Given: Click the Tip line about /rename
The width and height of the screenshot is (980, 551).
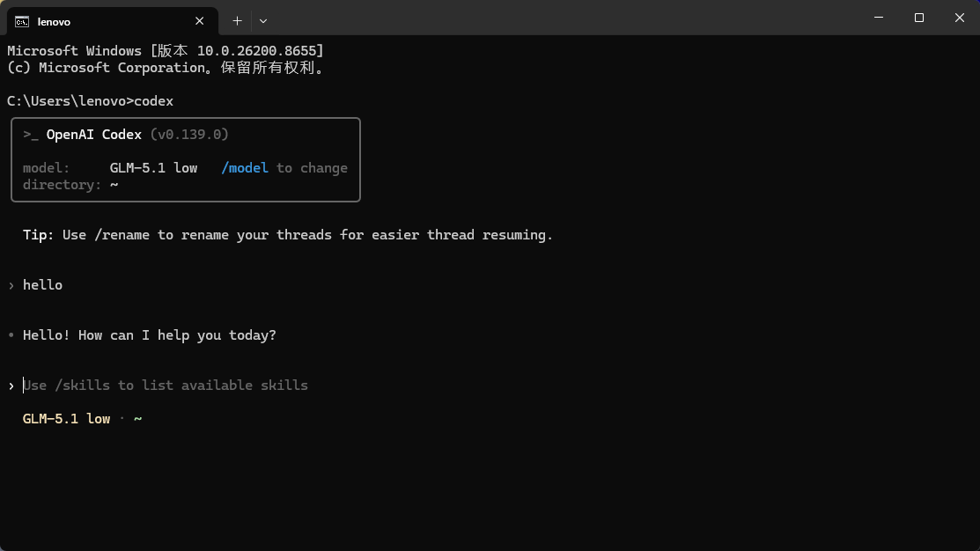Looking at the screenshot, I should (288, 235).
